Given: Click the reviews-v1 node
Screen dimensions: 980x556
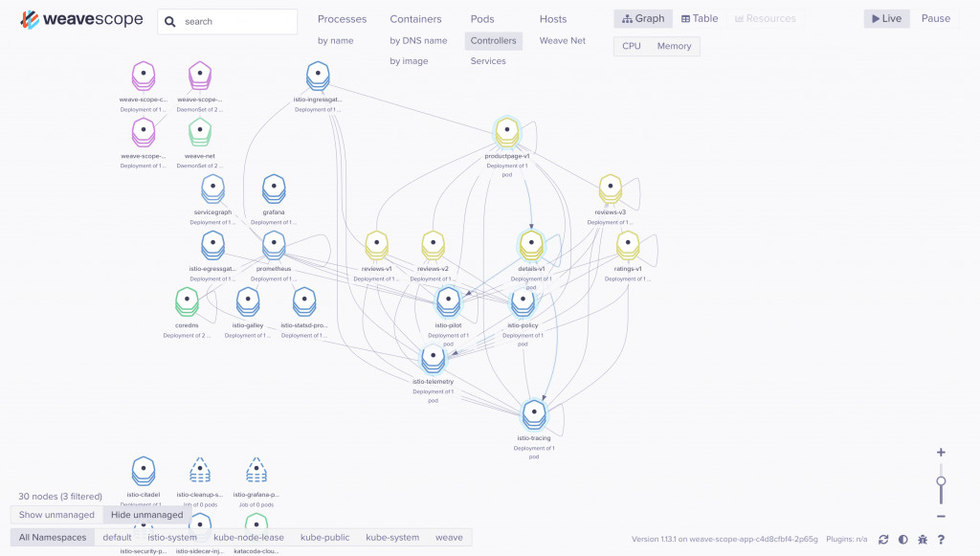Looking at the screenshot, I should pos(377,246).
